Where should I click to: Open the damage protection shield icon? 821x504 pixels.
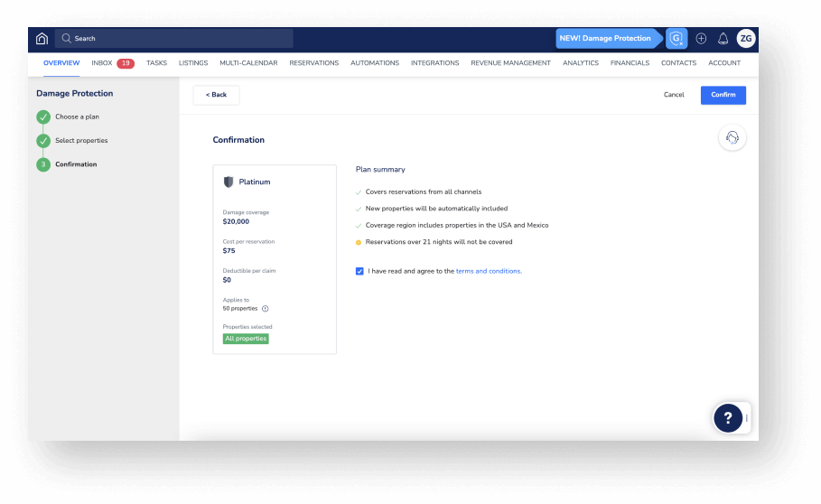676,38
